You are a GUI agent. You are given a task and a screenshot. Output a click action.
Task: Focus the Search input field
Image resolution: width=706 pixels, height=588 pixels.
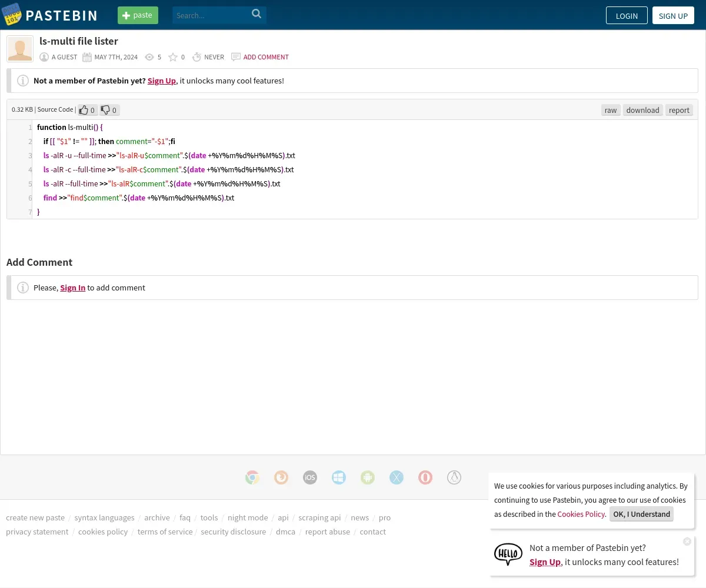point(211,15)
